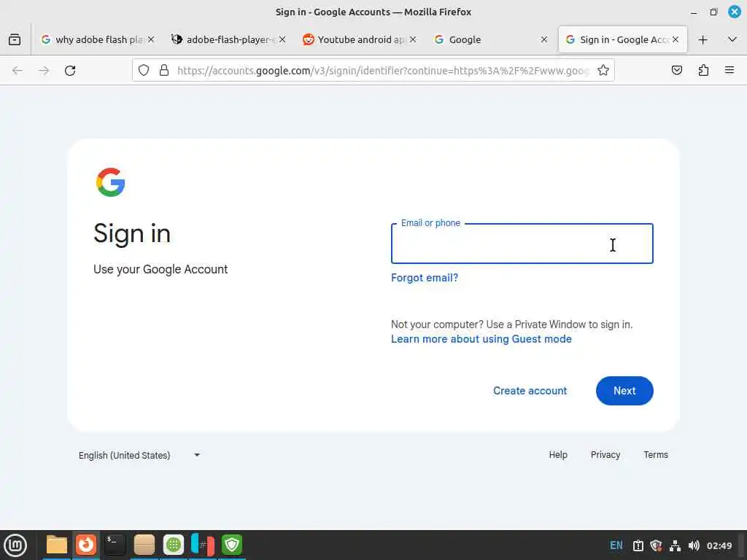List all tabs with the chevron
Image resolution: width=747 pixels, height=560 pixels.
pos(732,39)
